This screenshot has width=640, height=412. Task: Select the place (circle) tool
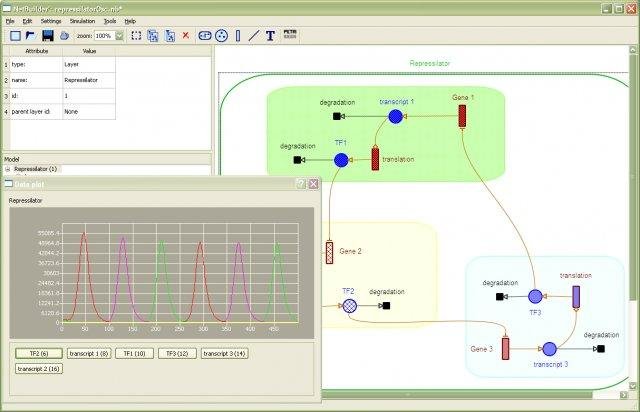(222, 36)
